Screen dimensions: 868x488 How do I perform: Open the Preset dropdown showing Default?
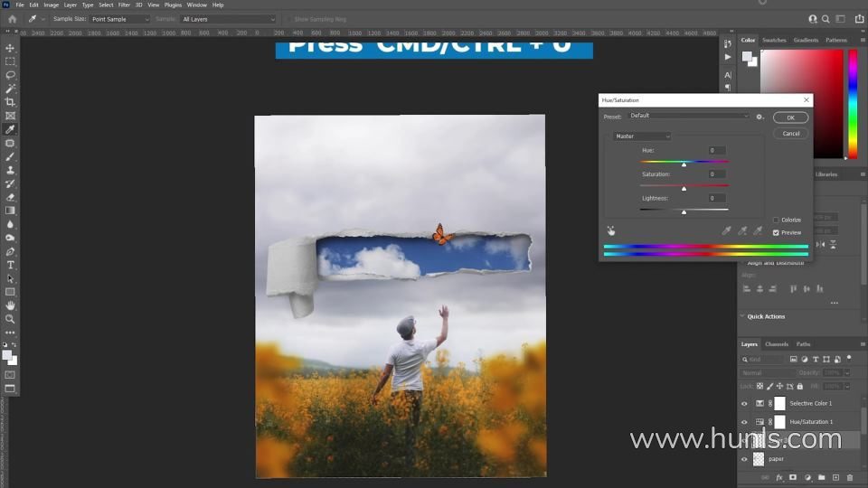pos(689,116)
